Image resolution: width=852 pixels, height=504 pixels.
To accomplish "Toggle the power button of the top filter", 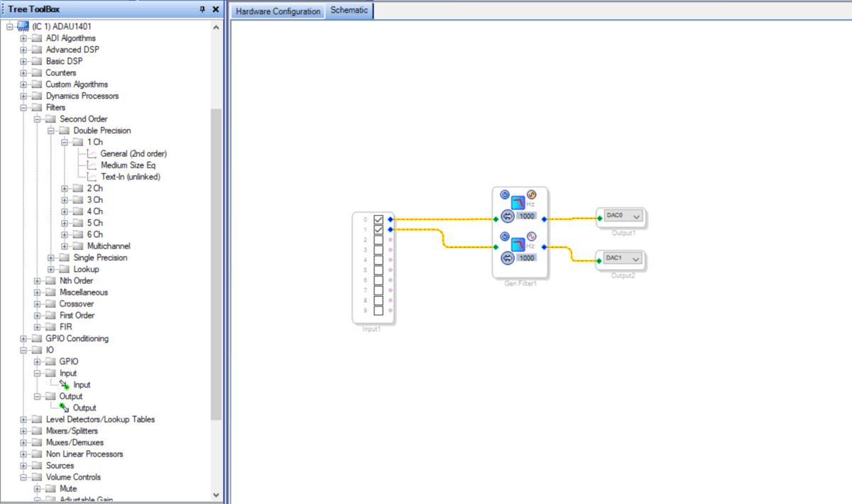I will point(504,195).
